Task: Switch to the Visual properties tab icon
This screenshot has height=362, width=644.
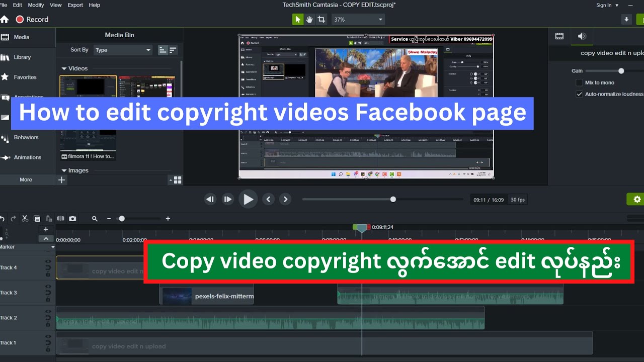Action: [559, 36]
